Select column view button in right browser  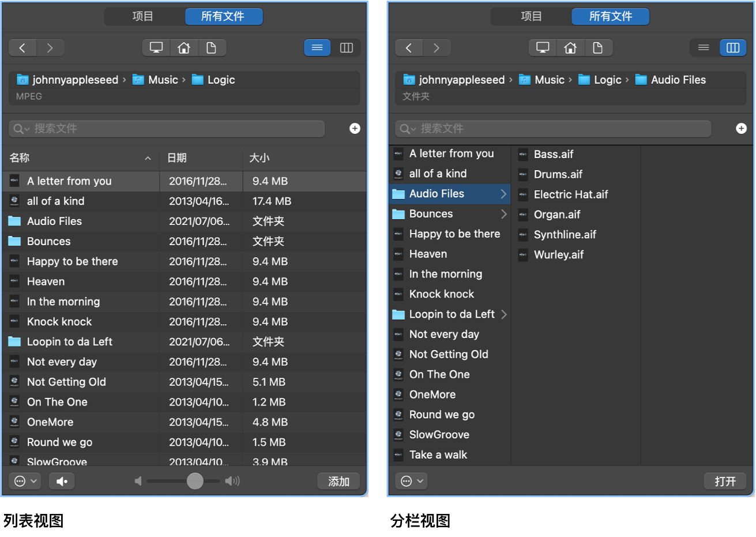pos(733,48)
